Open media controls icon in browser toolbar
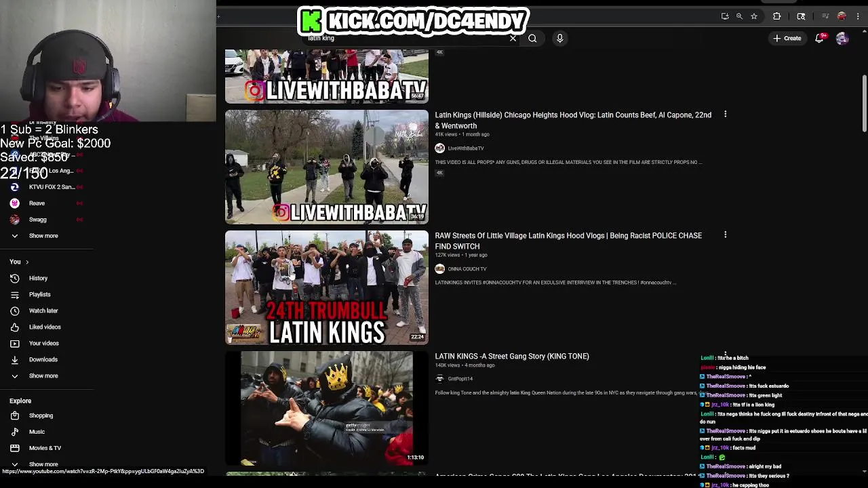The width and height of the screenshot is (868, 488). [825, 16]
